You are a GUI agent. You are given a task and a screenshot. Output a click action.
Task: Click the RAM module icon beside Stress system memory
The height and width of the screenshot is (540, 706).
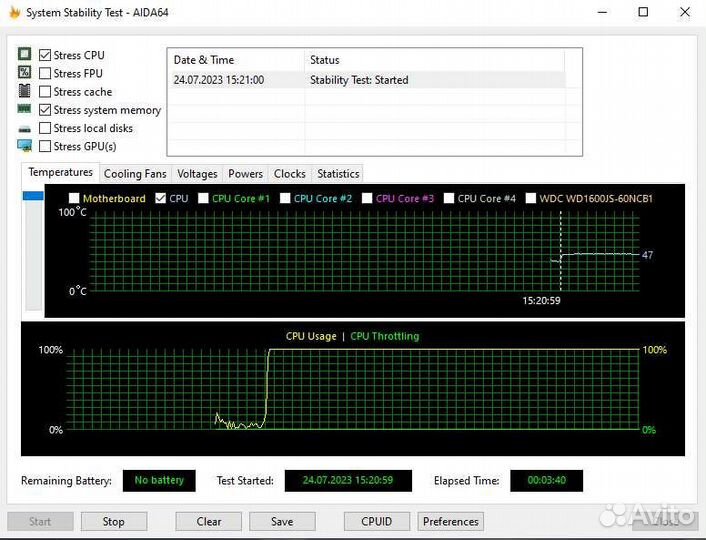coord(24,109)
